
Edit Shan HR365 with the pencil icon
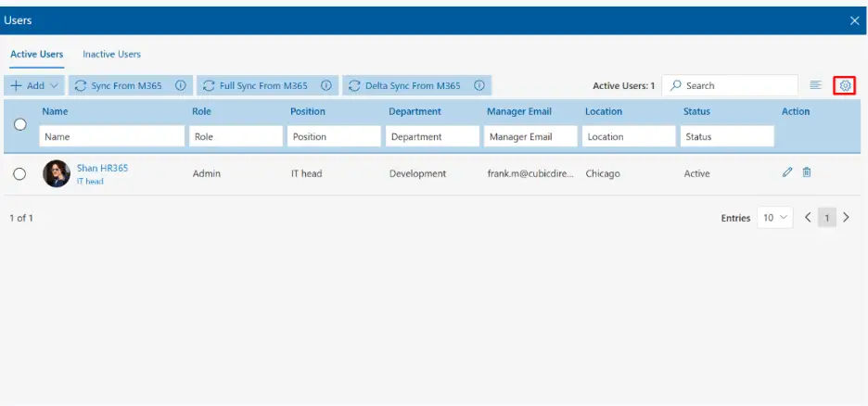coord(787,172)
